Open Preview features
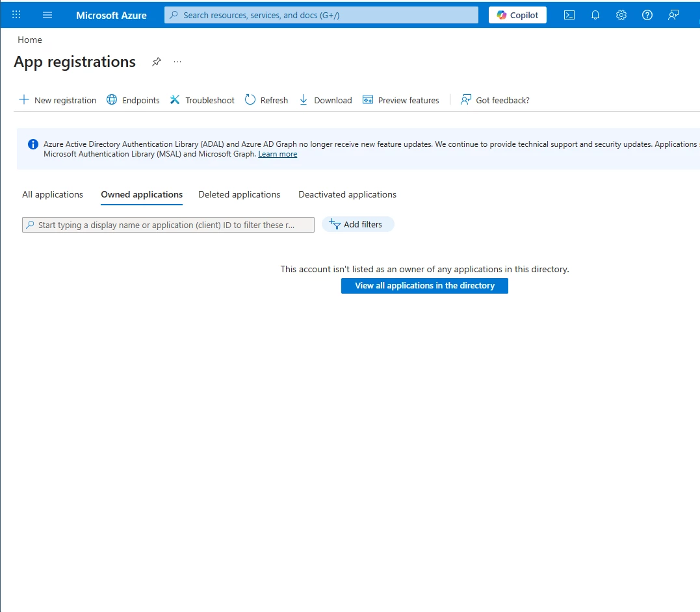Image resolution: width=700 pixels, height=612 pixels. click(400, 100)
